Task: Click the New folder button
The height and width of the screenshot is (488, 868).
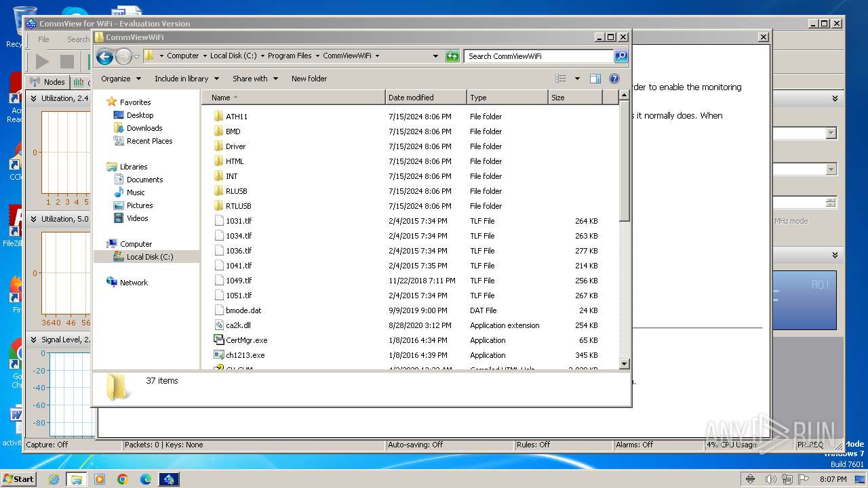Action: [x=309, y=79]
